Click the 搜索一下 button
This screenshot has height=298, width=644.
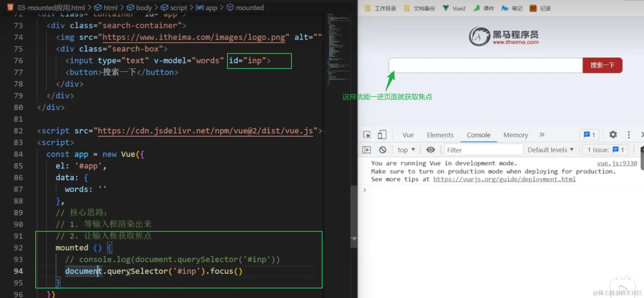pyautogui.click(x=602, y=65)
